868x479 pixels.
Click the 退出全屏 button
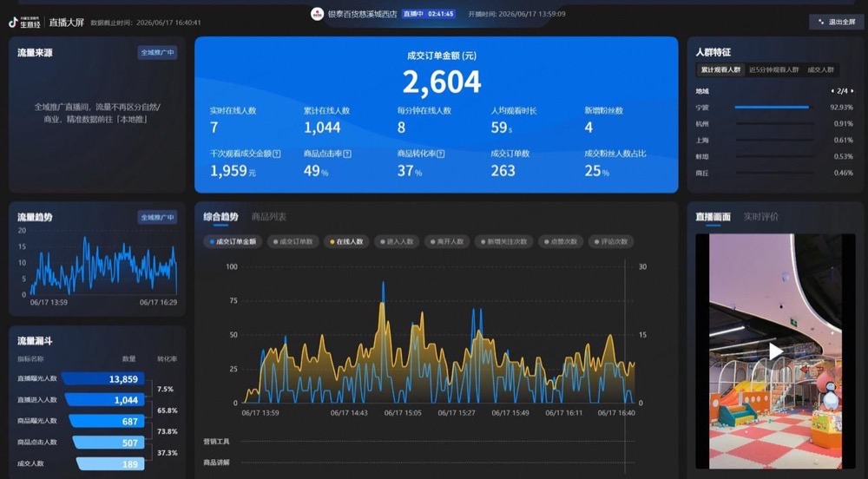click(x=837, y=22)
